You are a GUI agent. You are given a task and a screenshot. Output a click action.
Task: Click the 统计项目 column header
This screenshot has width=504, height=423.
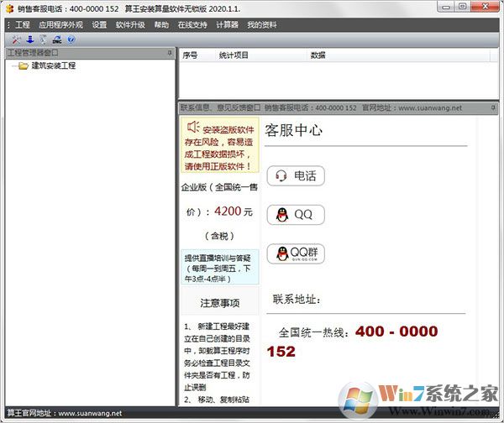234,55
